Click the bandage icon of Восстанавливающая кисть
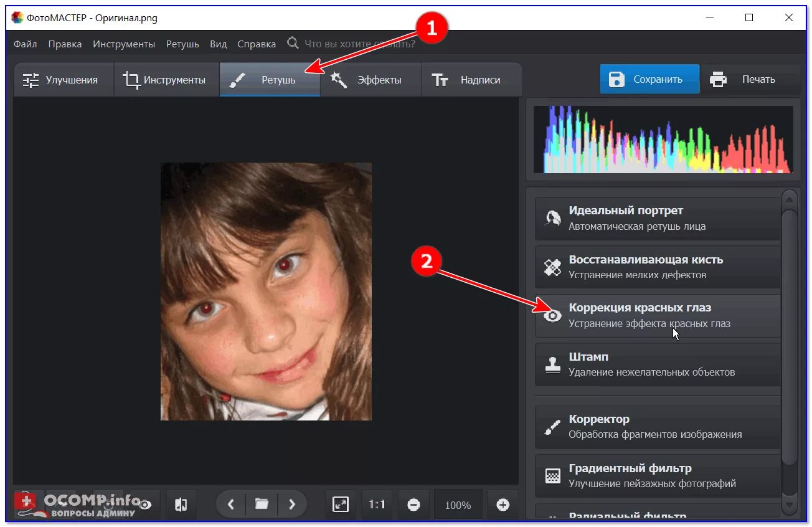Image resolution: width=812 pixels, height=527 pixels. click(x=552, y=267)
